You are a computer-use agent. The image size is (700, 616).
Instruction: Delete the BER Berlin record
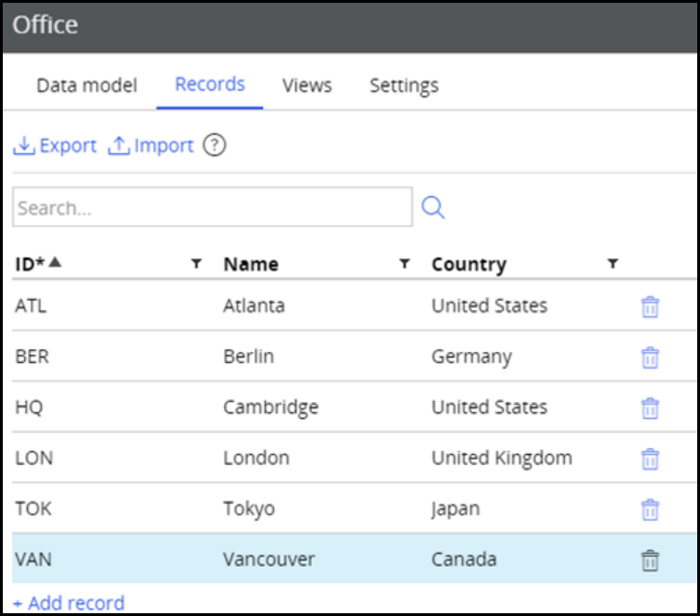[x=650, y=358]
